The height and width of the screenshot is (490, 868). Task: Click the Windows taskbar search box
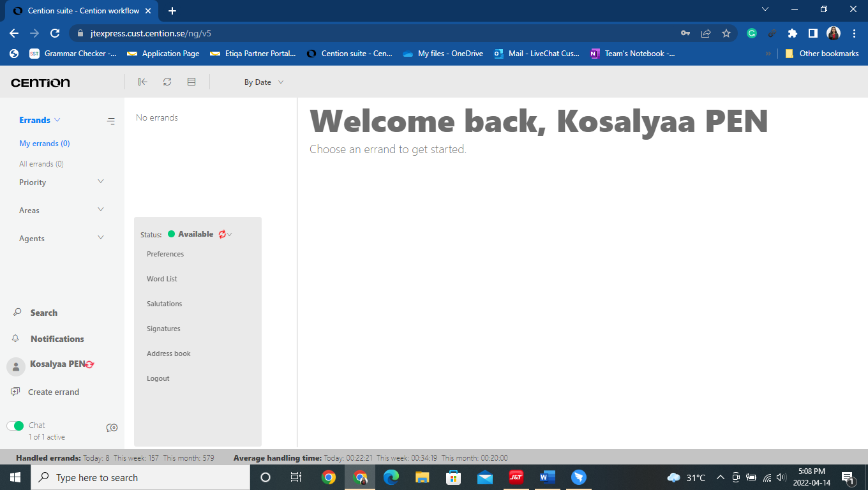tap(140, 477)
